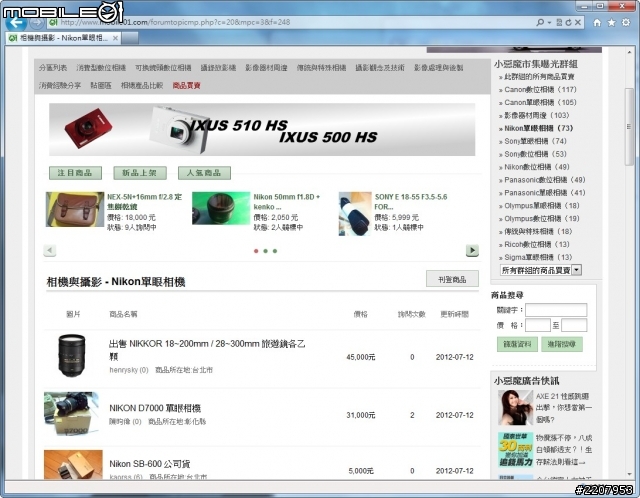640x498 pixels.
Task: Open Nikon數位相機 (49) sidebar link
Action: (x=537, y=167)
